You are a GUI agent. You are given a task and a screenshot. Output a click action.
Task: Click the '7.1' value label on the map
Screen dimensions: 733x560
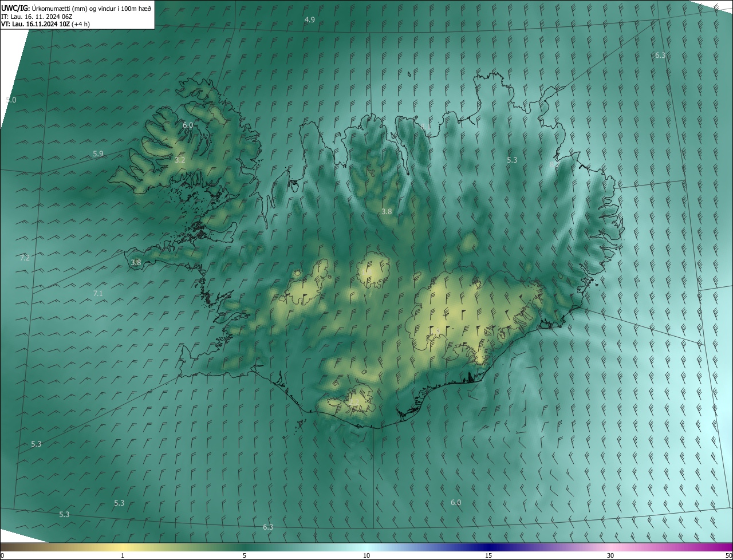click(98, 293)
